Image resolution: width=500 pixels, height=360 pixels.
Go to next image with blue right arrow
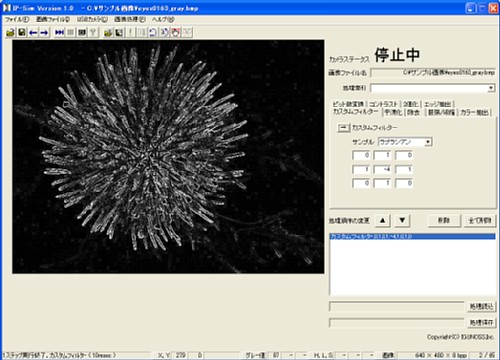click(44, 32)
